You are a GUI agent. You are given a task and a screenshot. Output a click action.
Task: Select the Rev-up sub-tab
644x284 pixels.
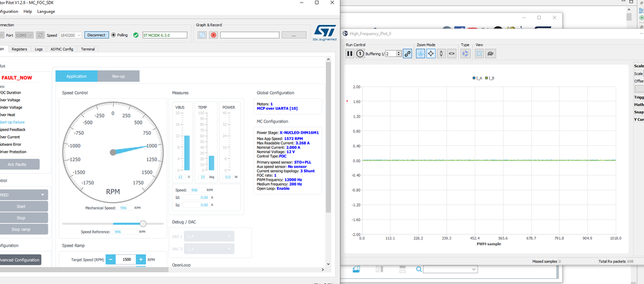pos(118,76)
